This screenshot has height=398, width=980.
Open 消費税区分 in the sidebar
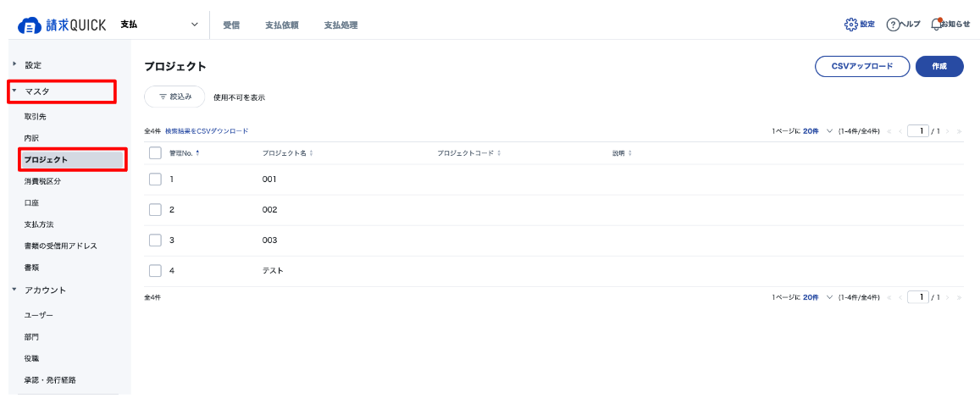coord(42,181)
